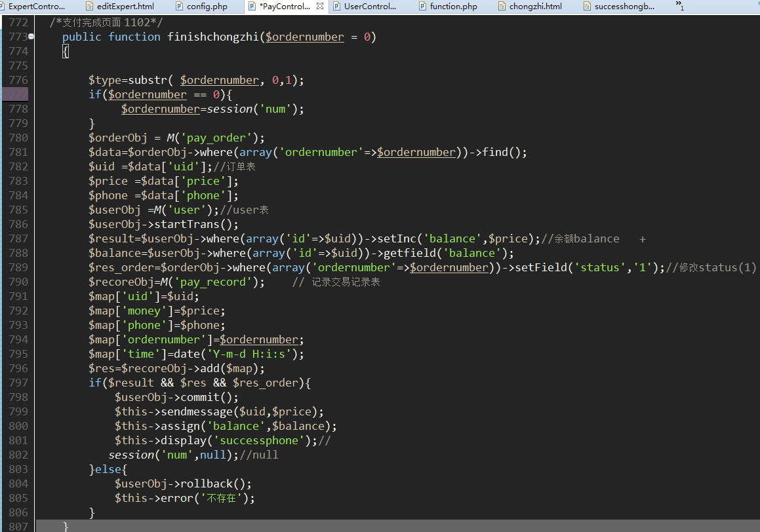
Task: Click session('num') on line 778
Action: pyautogui.click(x=252, y=109)
